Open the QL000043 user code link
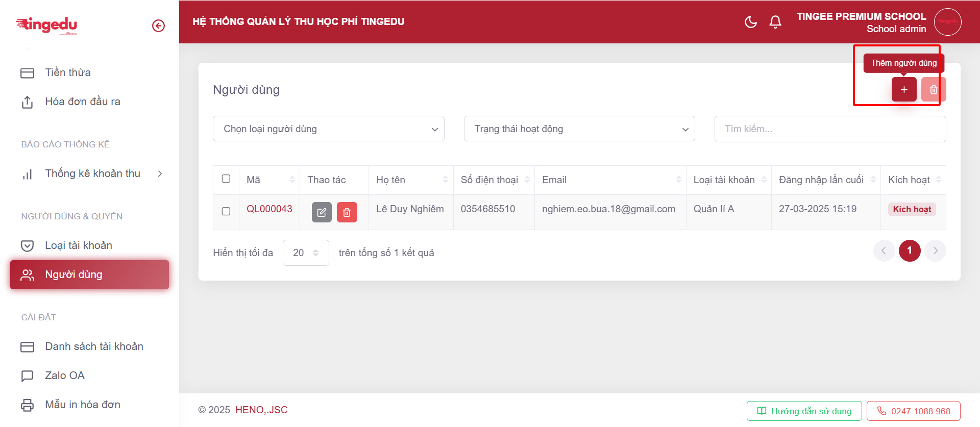This screenshot has width=980, height=427. pyautogui.click(x=269, y=209)
